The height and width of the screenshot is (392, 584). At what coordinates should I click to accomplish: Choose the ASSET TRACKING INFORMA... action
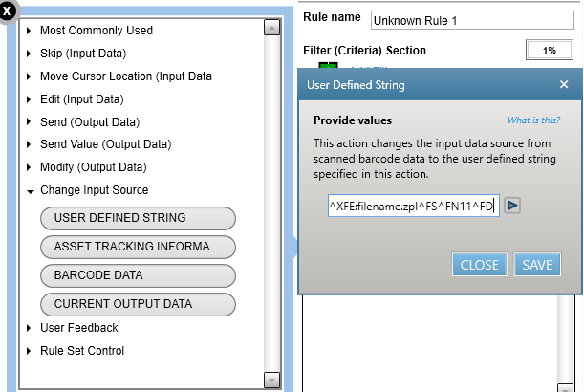138,247
